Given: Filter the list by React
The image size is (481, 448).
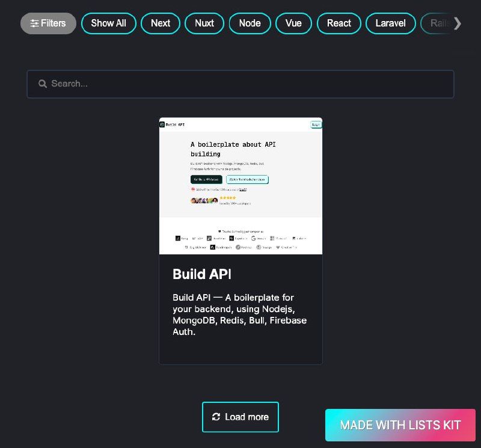Looking at the screenshot, I should 339,23.
